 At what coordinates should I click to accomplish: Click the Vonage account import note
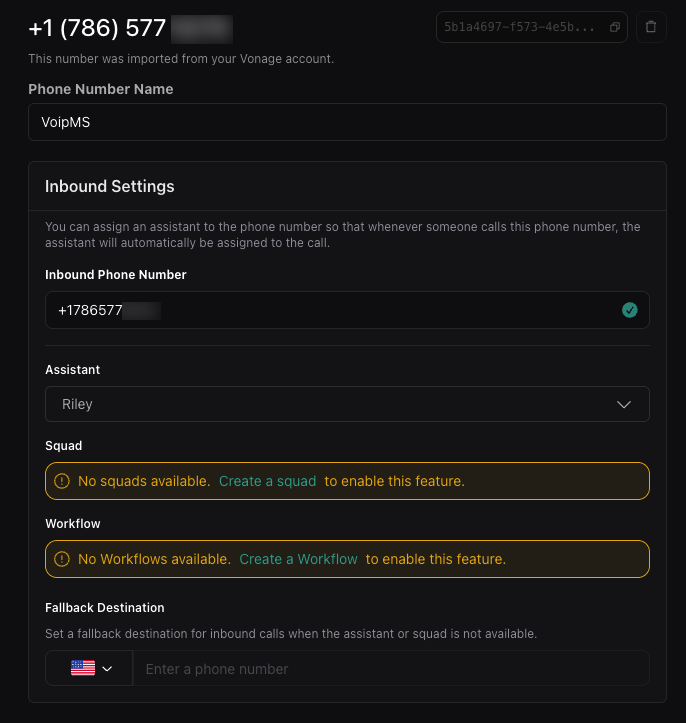tap(181, 59)
